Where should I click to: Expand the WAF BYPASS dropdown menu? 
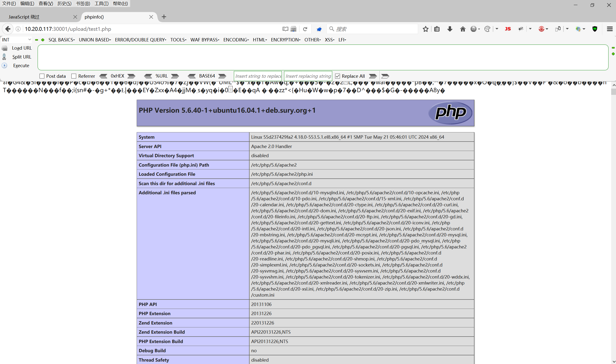(205, 40)
